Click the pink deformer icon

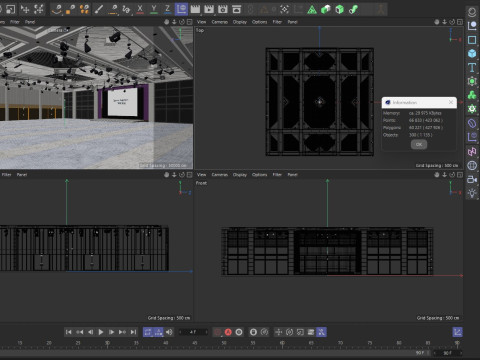[x=472, y=151]
